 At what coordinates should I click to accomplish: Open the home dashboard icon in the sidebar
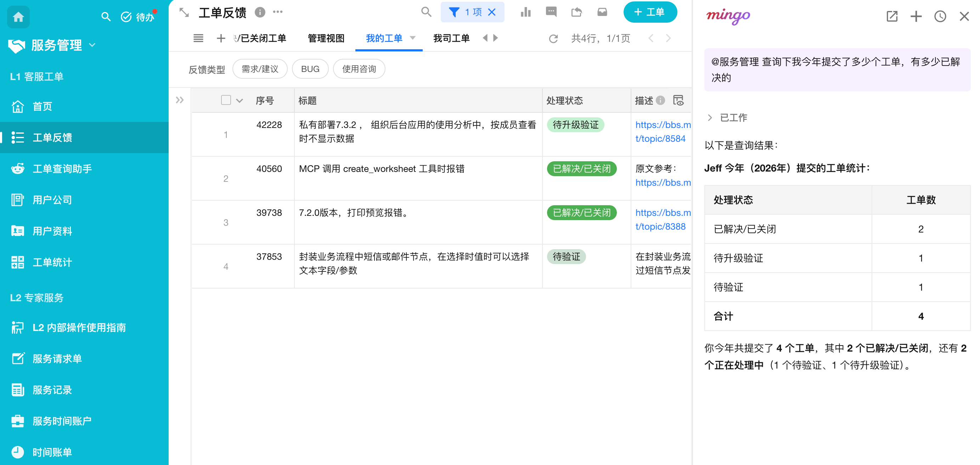(18, 17)
